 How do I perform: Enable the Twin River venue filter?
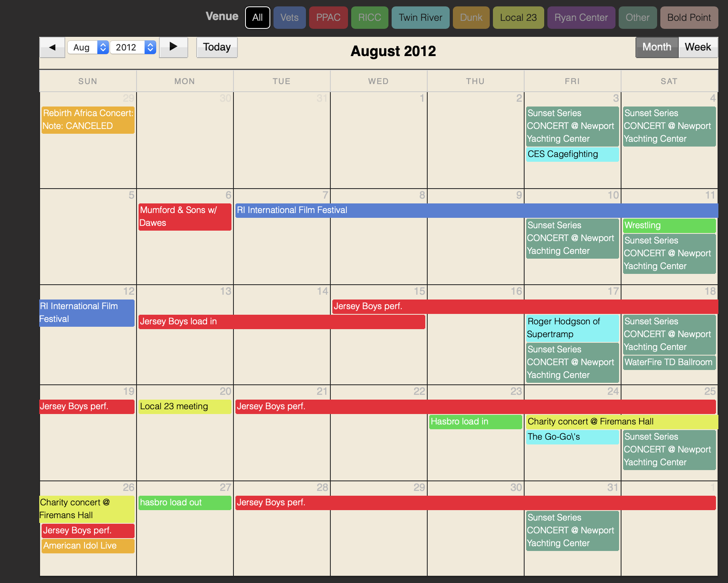tap(420, 18)
